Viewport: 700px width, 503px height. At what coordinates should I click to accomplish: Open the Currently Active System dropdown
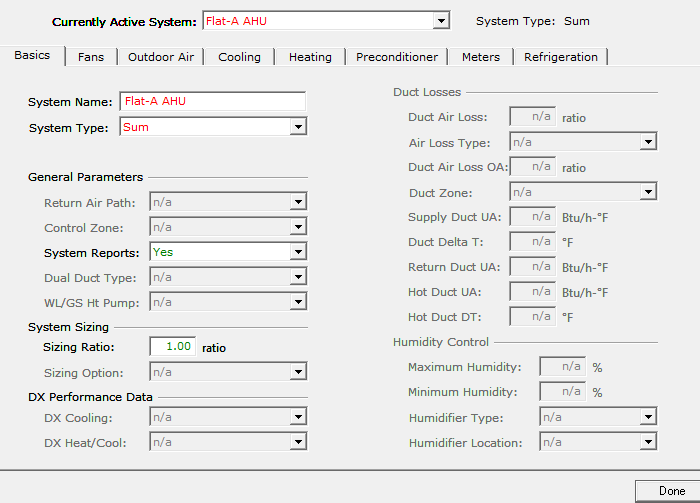pos(441,21)
